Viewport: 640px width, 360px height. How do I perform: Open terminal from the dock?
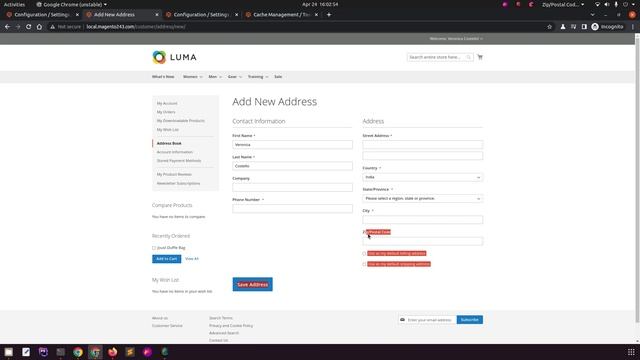point(60,352)
